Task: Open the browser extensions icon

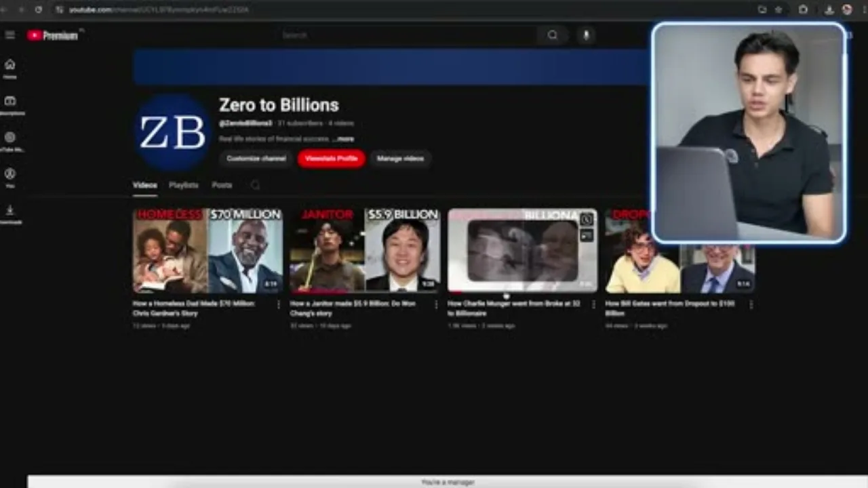Action: coord(804,9)
